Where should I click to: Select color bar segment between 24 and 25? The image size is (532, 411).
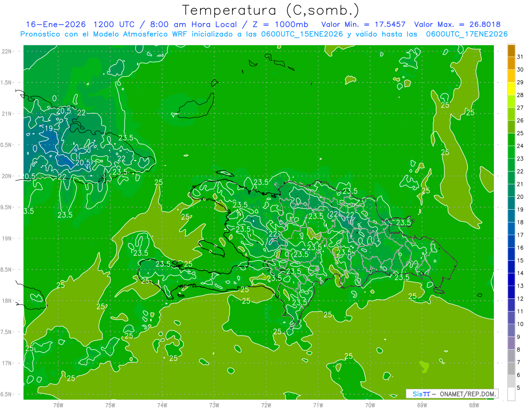pyautogui.click(x=511, y=140)
